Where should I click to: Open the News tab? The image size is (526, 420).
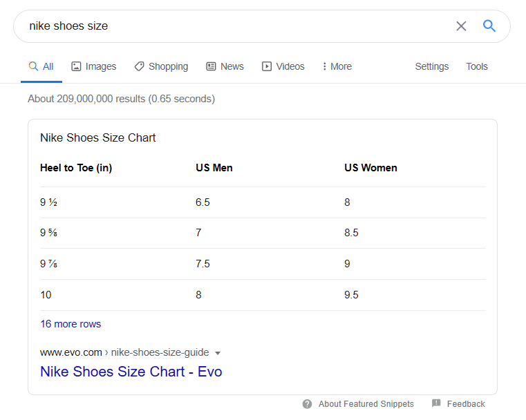[225, 66]
